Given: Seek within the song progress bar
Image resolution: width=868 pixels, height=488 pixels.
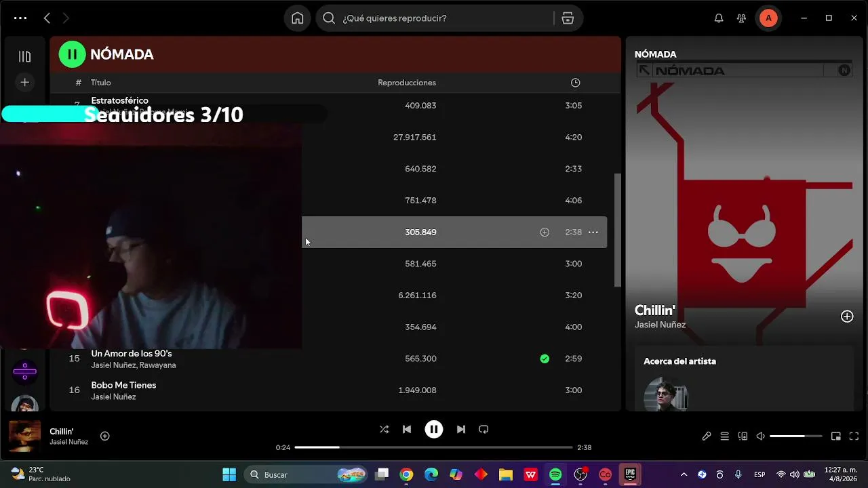Looking at the screenshot, I should 434,447.
